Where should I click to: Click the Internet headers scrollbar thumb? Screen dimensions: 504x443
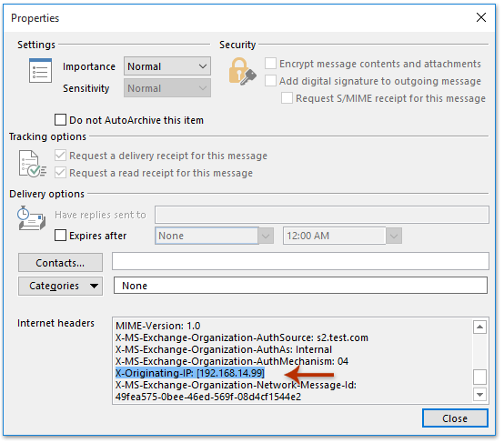click(x=479, y=377)
